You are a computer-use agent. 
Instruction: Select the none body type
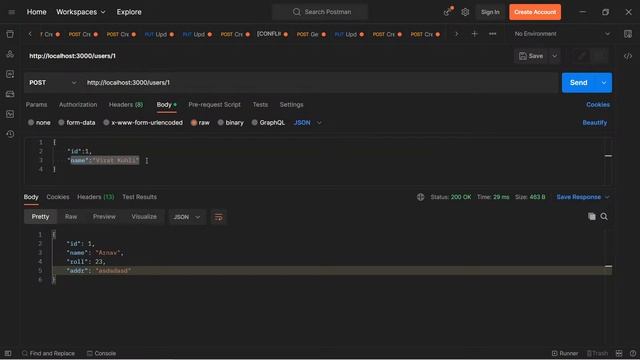(39, 122)
